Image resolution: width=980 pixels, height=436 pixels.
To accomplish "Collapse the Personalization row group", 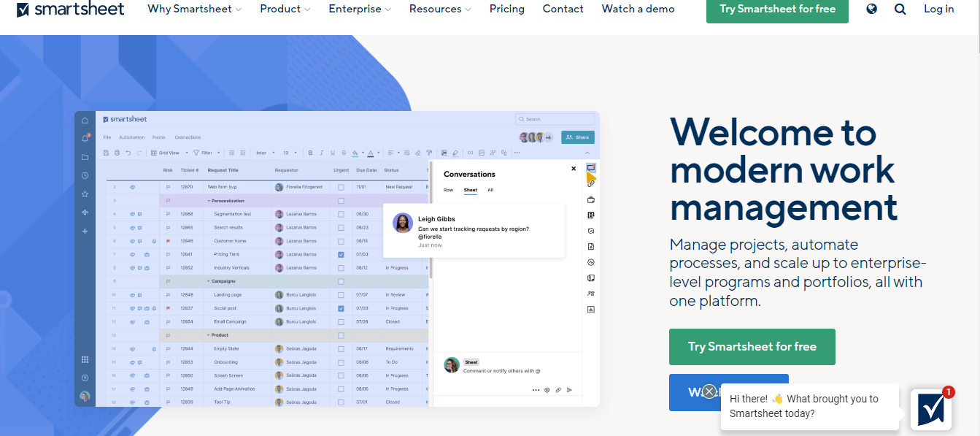I will click(x=209, y=200).
